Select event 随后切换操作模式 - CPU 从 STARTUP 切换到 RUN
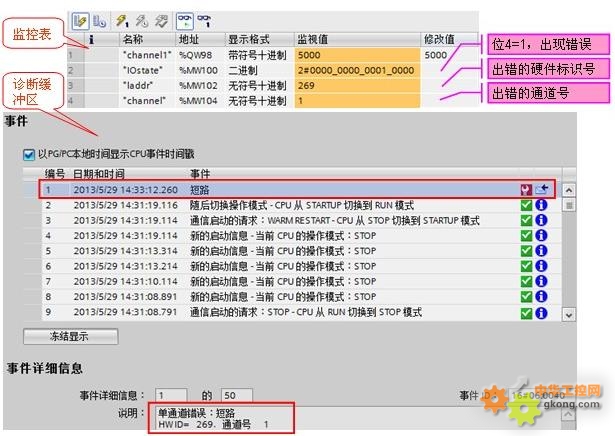 292,205
